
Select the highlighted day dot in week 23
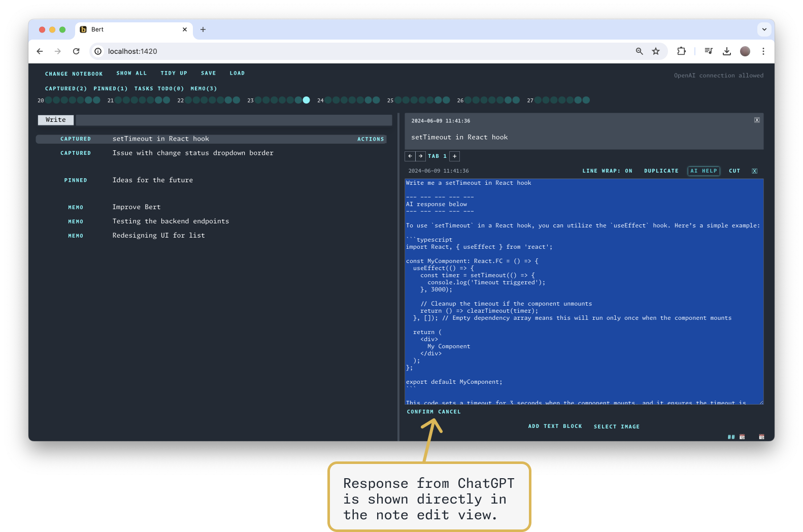coord(306,100)
